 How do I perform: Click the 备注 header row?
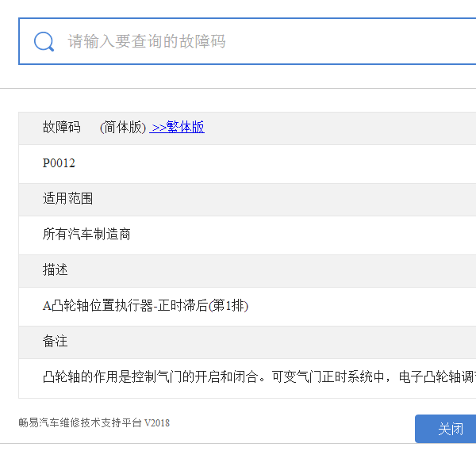pos(248,342)
